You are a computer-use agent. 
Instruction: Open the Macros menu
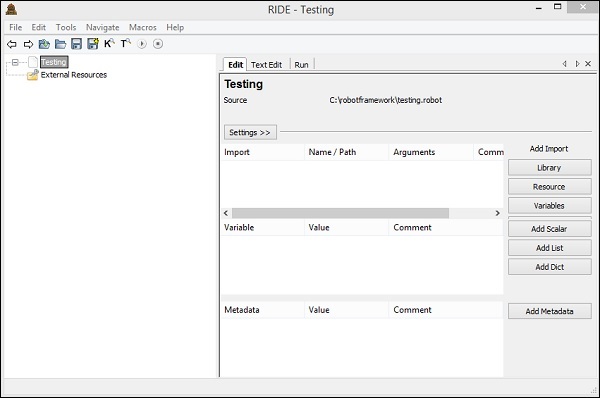click(x=143, y=28)
